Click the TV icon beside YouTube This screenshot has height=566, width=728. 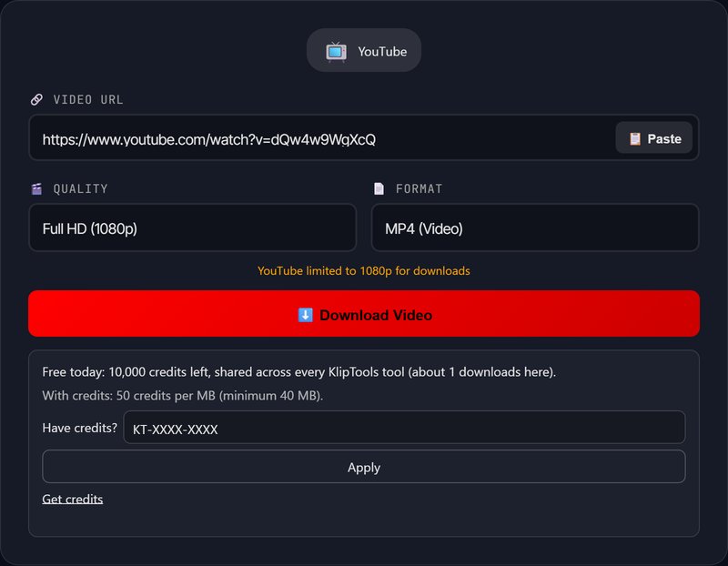(x=336, y=52)
